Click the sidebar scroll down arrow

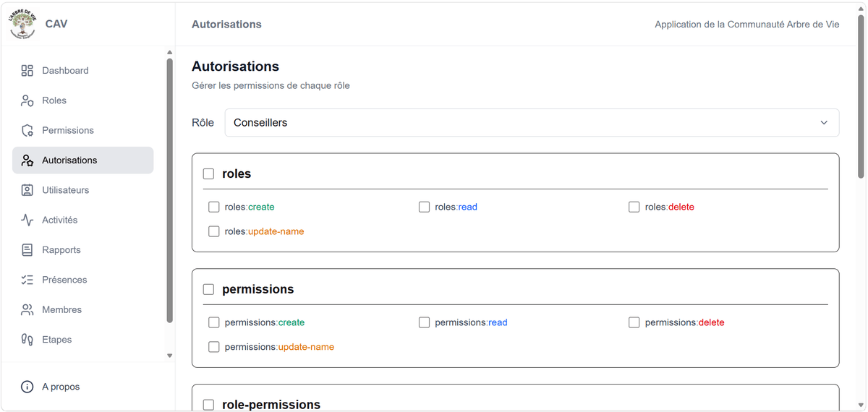(170, 356)
